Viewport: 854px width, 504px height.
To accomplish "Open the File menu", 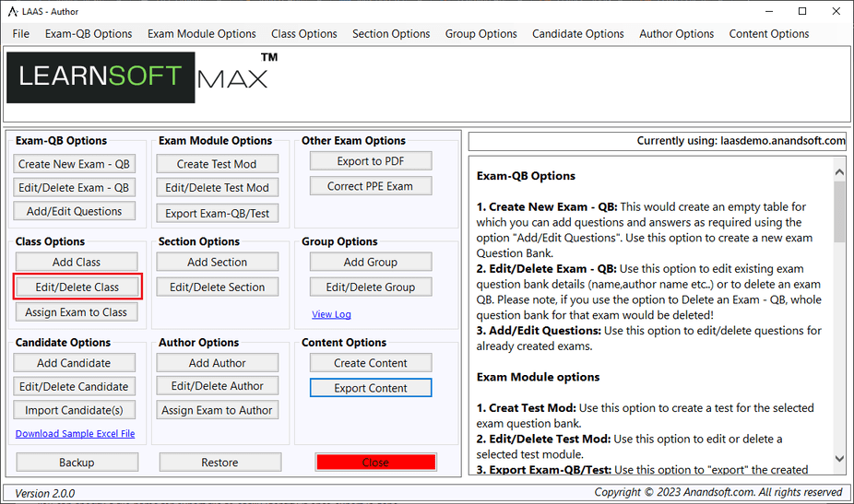I will (x=20, y=34).
